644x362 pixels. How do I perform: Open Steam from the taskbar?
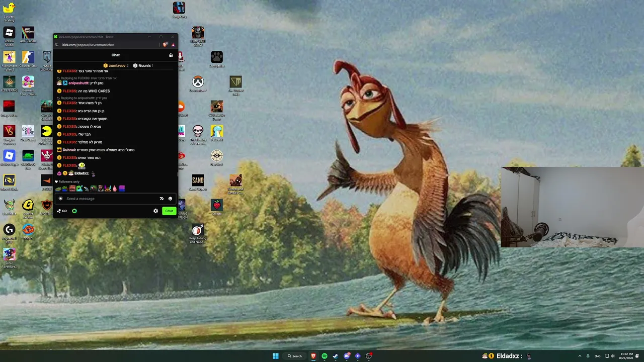coord(336,356)
